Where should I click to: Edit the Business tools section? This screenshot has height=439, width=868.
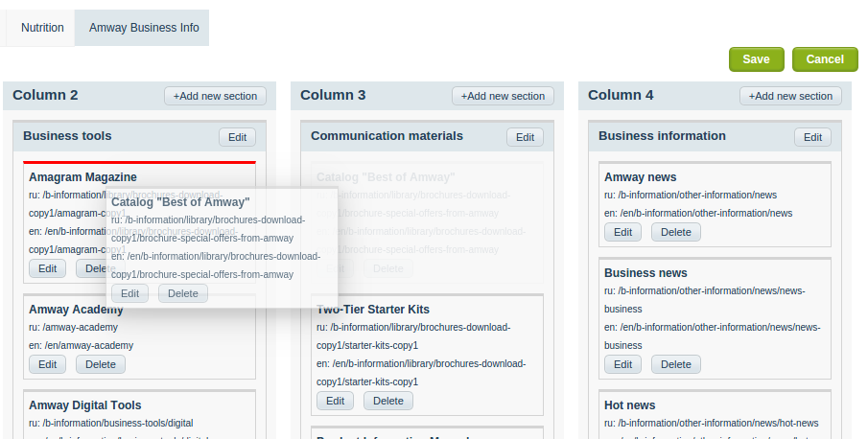[x=238, y=137]
